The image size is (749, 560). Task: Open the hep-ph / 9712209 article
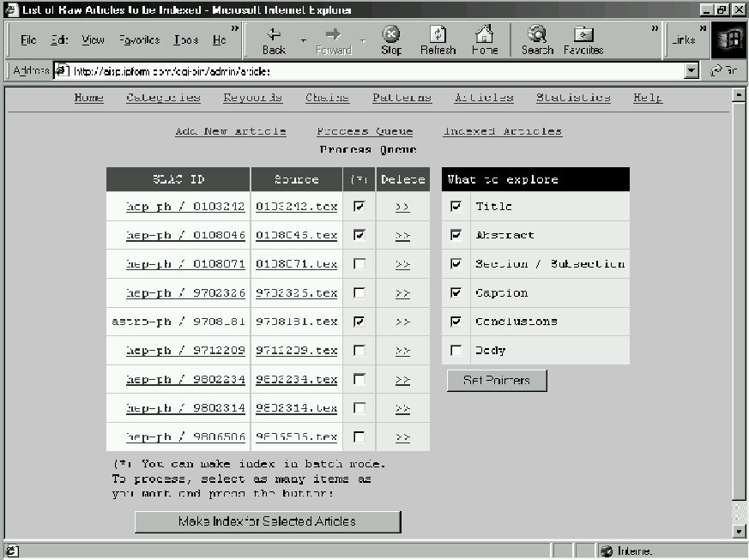coord(185,351)
